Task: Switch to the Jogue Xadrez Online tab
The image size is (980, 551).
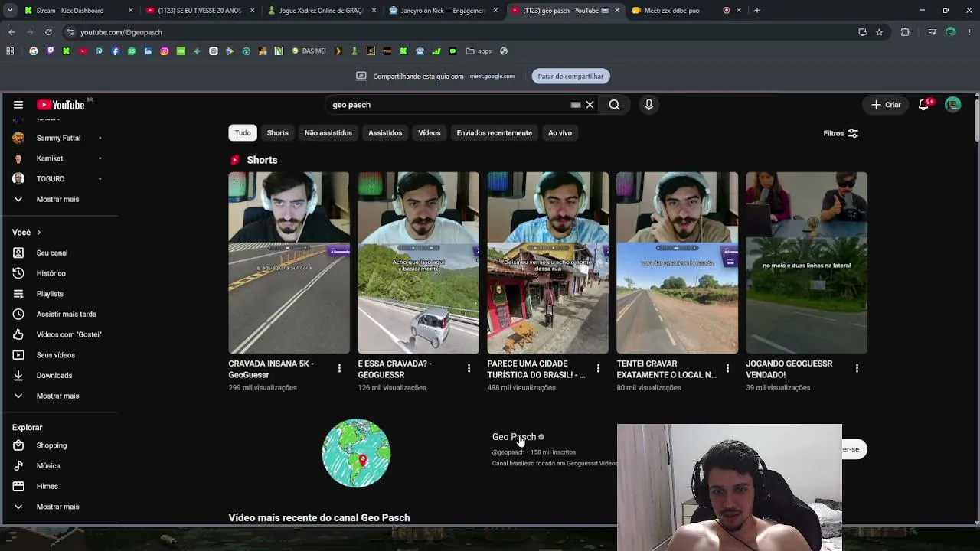Action: (x=322, y=11)
